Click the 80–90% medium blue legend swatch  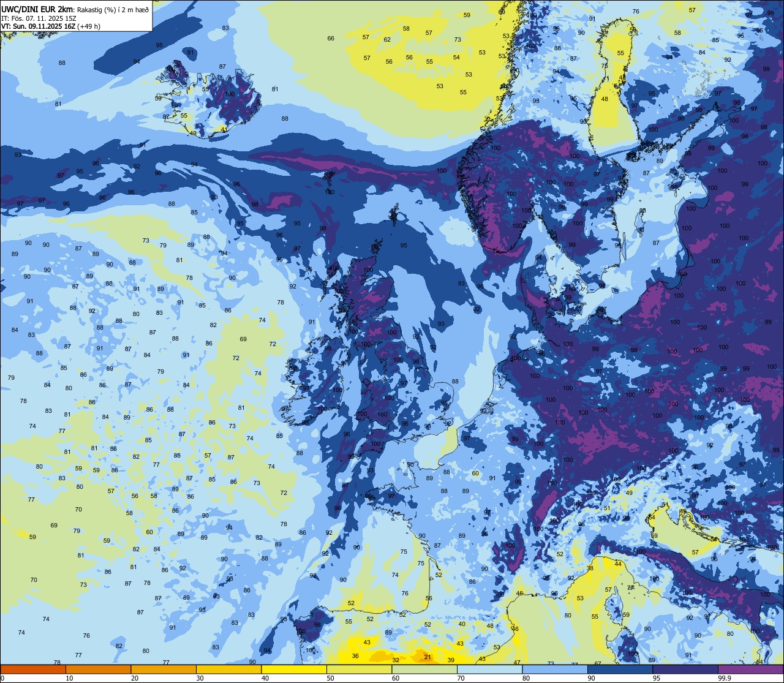coord(555,669)
